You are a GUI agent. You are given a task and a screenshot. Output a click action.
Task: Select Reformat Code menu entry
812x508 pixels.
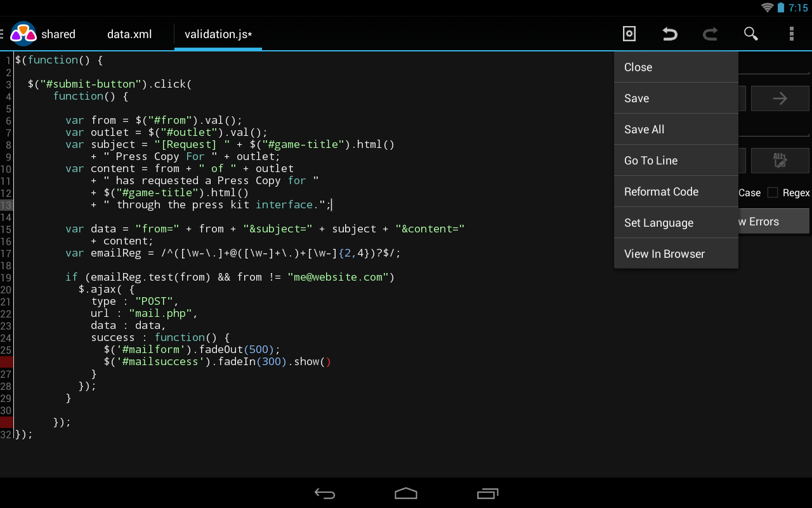point(676,191)
